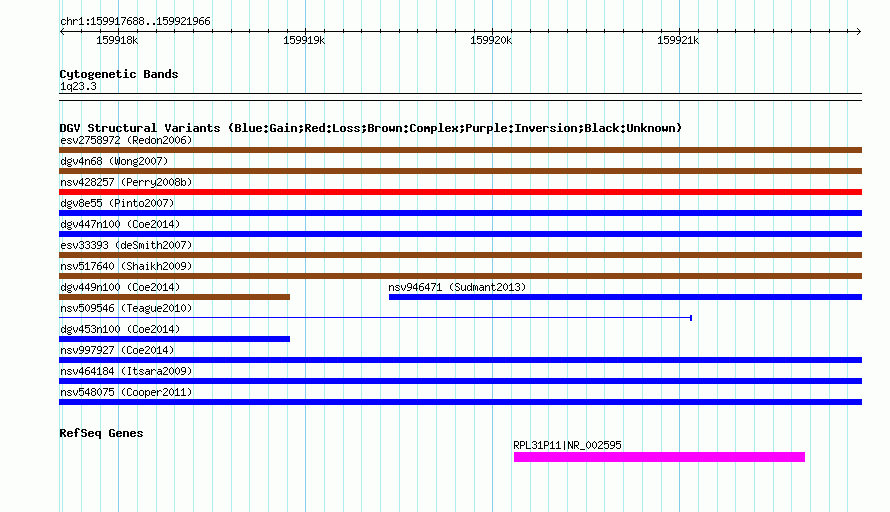
Task: Click the chr1:159917688..159921966 coordinates label
Action: click(x=135, y=21)
